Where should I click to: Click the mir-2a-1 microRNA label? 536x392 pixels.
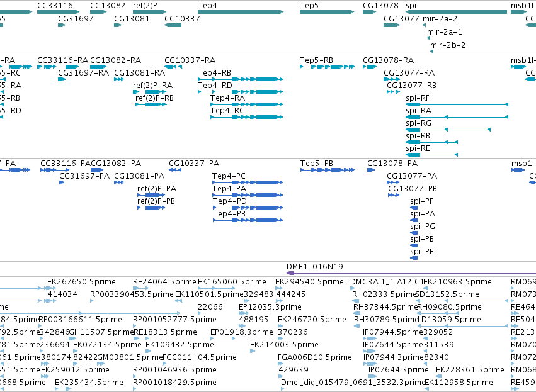tap(445, 31)
